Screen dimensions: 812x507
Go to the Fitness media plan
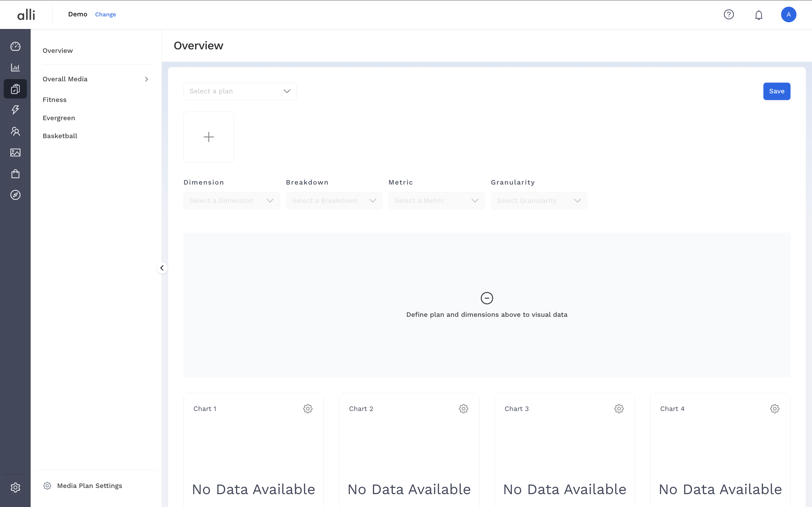click(x=54, y=100)
